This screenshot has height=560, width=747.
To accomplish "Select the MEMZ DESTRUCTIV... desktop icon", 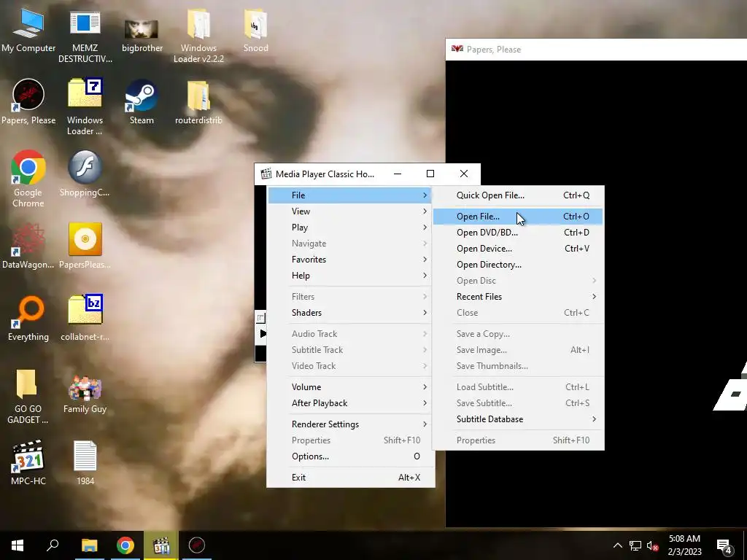I will coord(85,36).
